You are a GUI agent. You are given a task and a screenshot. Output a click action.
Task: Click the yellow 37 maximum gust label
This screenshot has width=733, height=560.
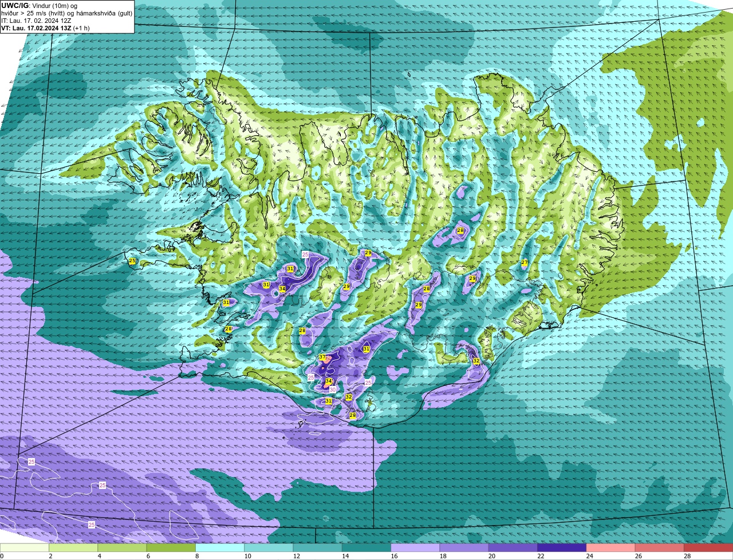(322, 357)
